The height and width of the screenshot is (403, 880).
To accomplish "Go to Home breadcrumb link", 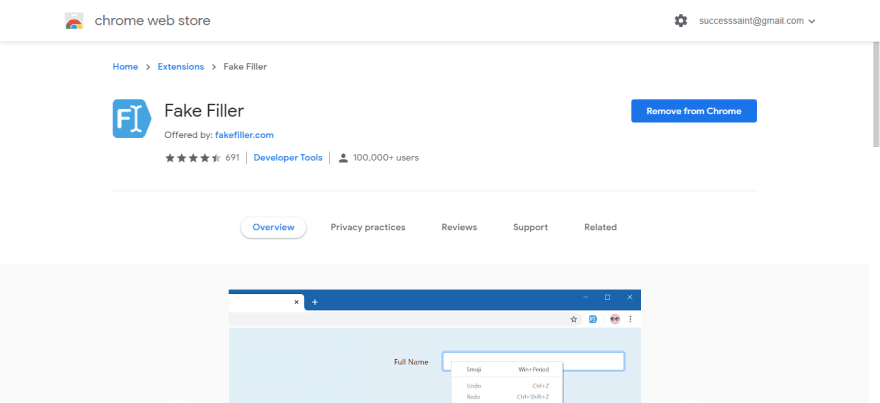I will tap(125, 67).
